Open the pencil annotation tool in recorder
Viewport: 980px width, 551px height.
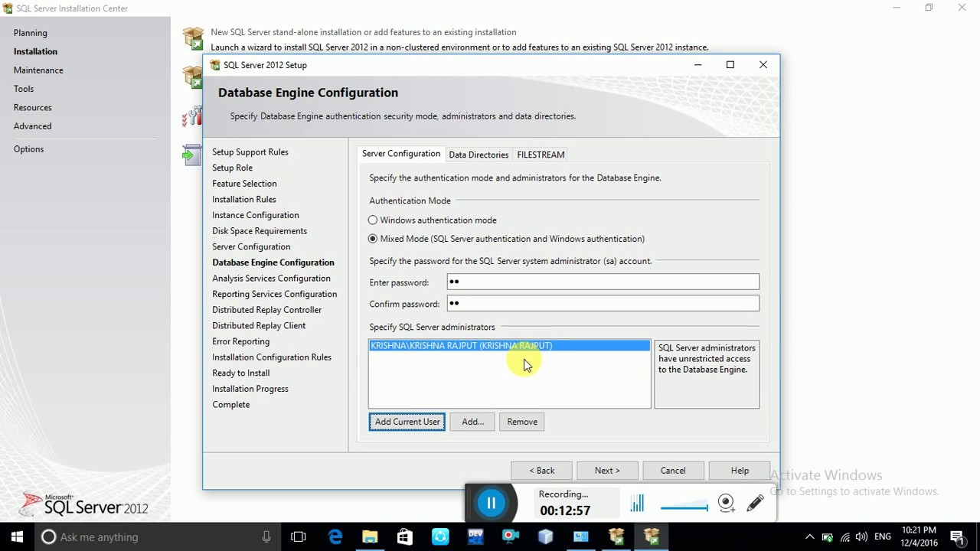coord(755,503)
